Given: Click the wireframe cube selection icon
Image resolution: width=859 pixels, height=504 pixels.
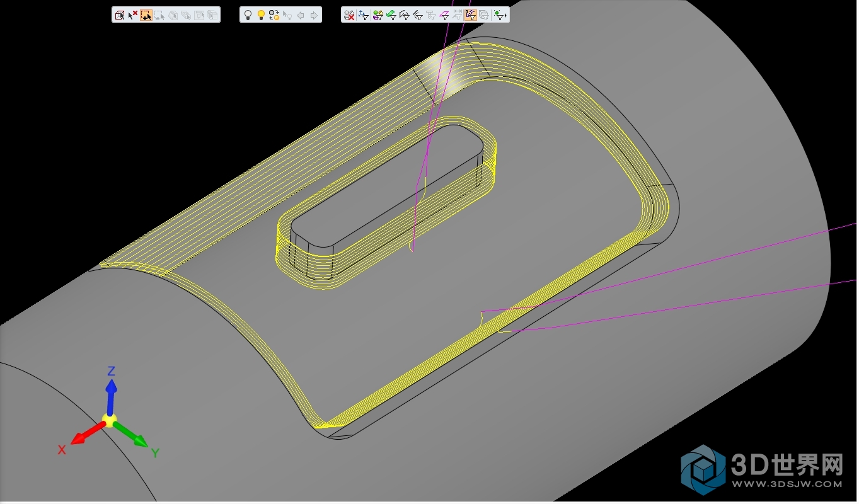Looking at the screenshot, I should (x=120, y=15).
